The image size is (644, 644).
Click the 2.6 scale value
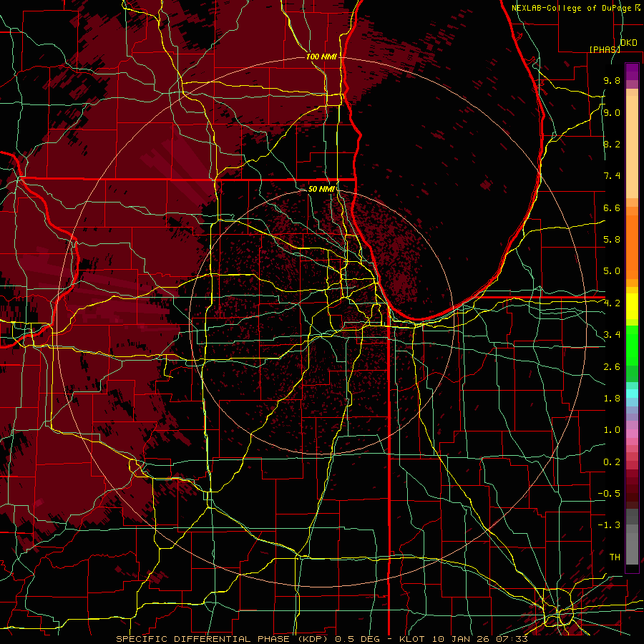click(612, 367)
